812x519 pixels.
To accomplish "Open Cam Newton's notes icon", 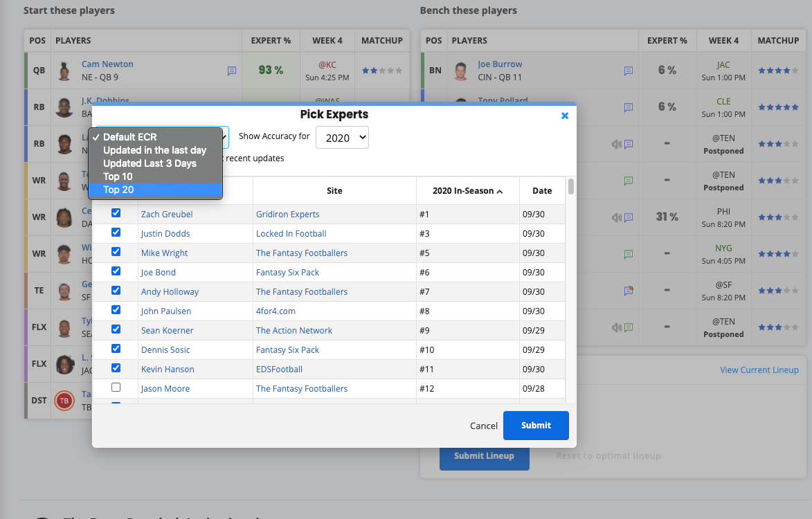I will [231, 71].
